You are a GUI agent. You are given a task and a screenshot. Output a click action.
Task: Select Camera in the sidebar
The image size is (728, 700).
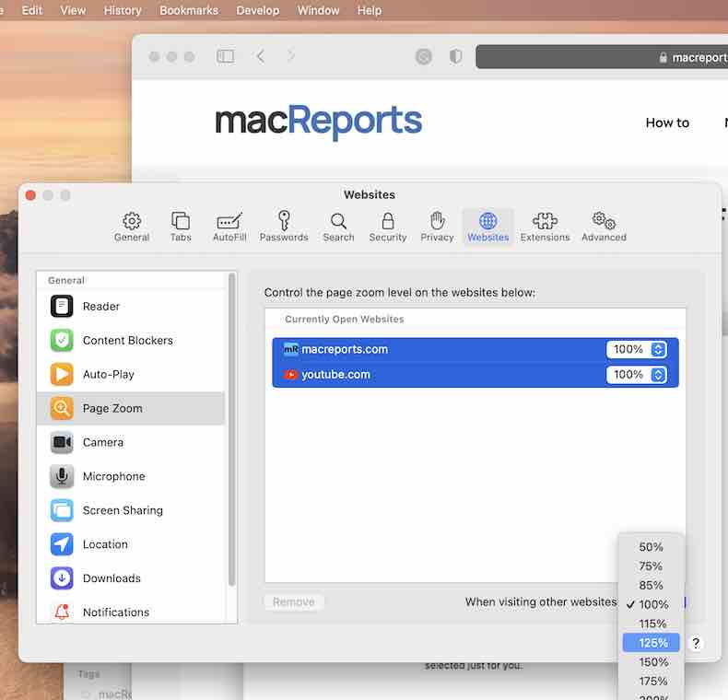[131, 442]
